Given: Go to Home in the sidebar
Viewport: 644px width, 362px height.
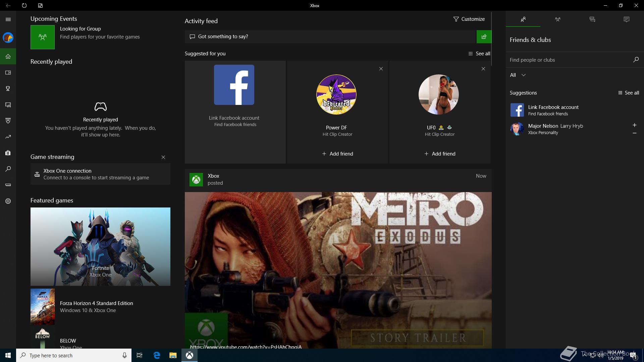Looking at the screenshot, I should pos(8,56).
